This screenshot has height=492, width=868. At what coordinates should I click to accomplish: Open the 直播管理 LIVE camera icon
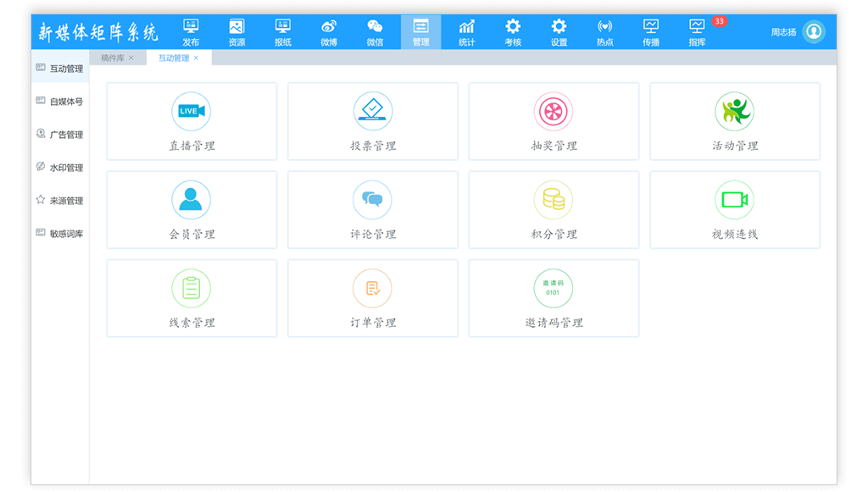191,111
